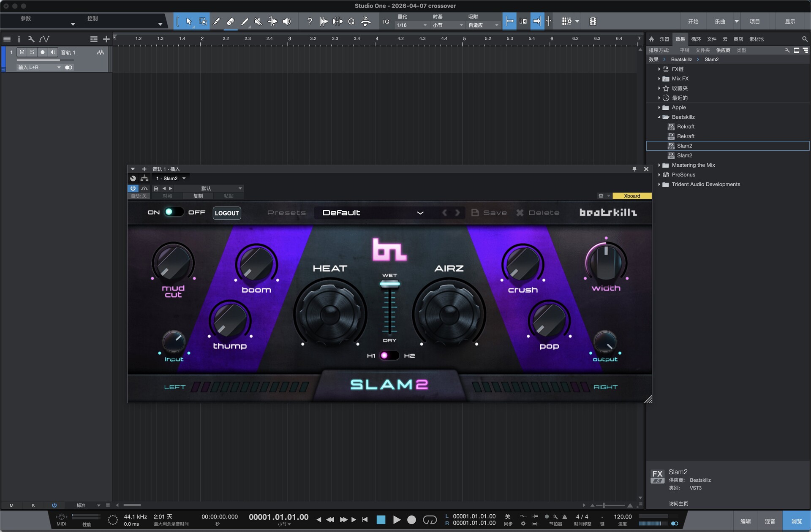Click the 120.00 tempo field

(x=623, y=517)
